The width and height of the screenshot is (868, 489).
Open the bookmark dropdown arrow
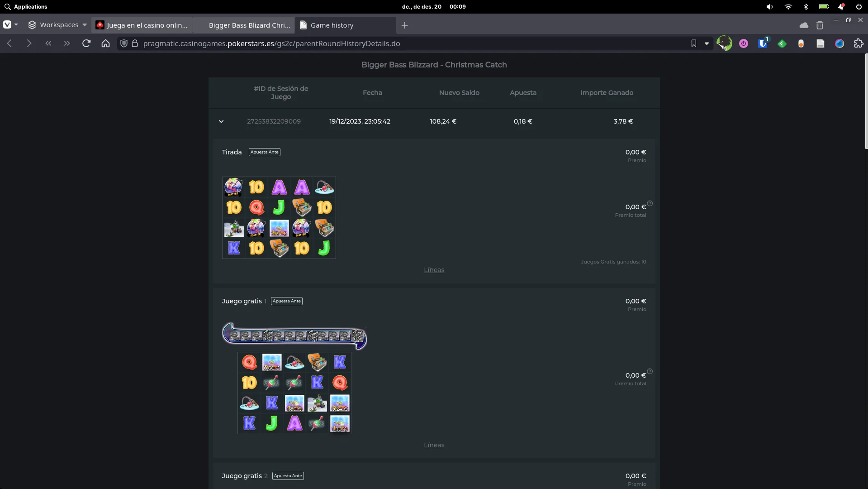point(707,43)
